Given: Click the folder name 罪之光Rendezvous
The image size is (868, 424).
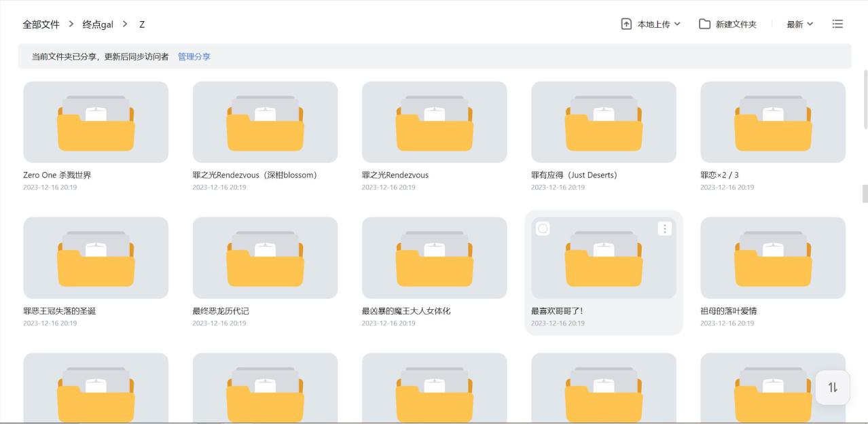Looking at the screenshot, I should click(x=395, y=175).
